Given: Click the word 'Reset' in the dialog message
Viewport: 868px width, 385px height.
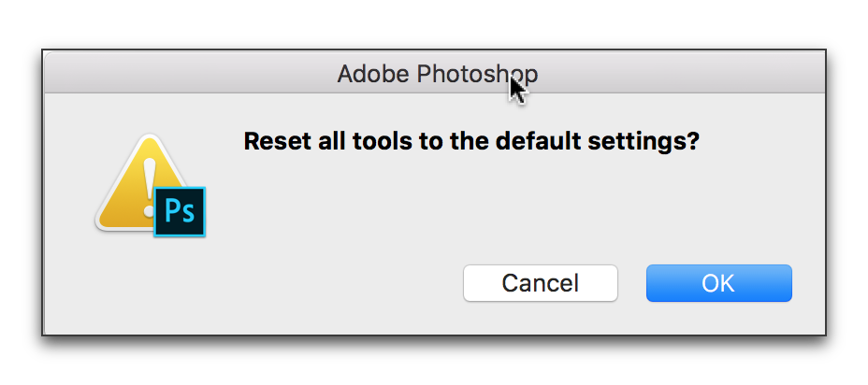Looking at the screenshot, I should (x=278, y=141).
